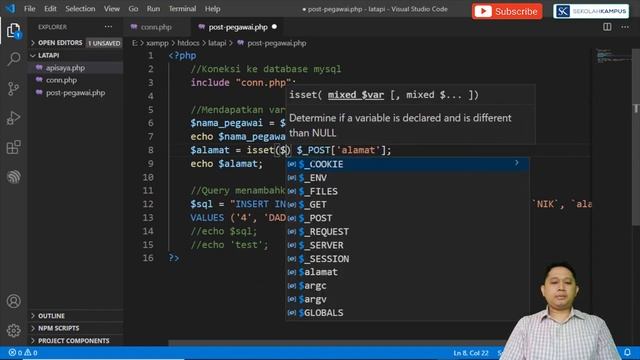Screen dimensions: 640x360
Task: Click the Sekolah Kampus logo
Action: 591,11
